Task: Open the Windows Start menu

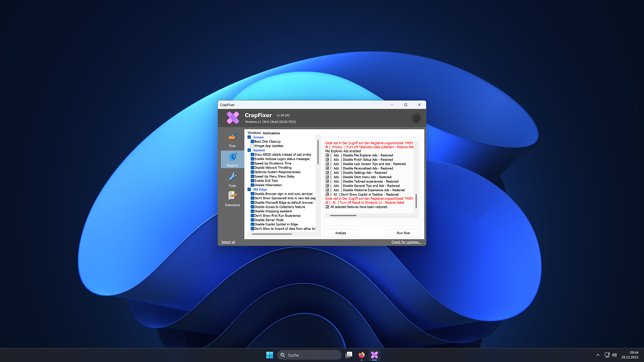Action: 270,355
